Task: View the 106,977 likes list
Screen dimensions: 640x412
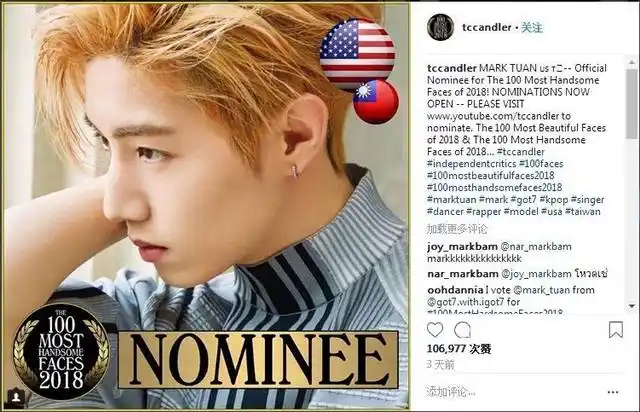Action: [x=458, y=349]
